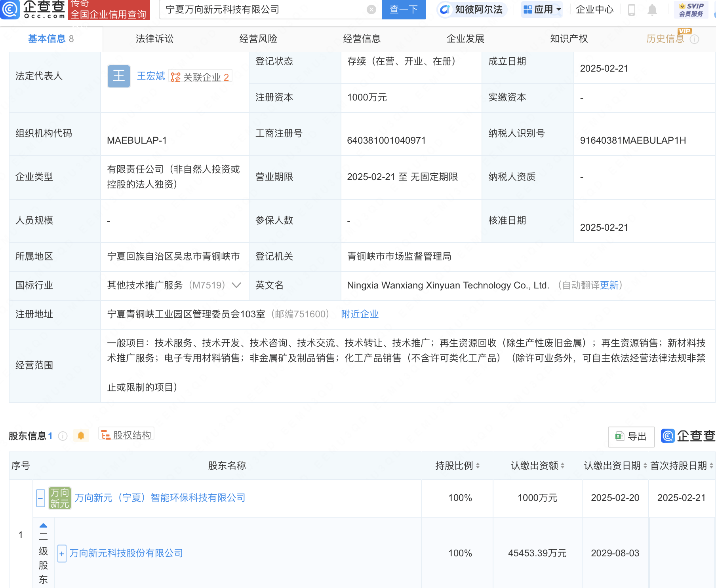
Task: Click the Qichacha logo icon
Action: click(x=10, y=9)
